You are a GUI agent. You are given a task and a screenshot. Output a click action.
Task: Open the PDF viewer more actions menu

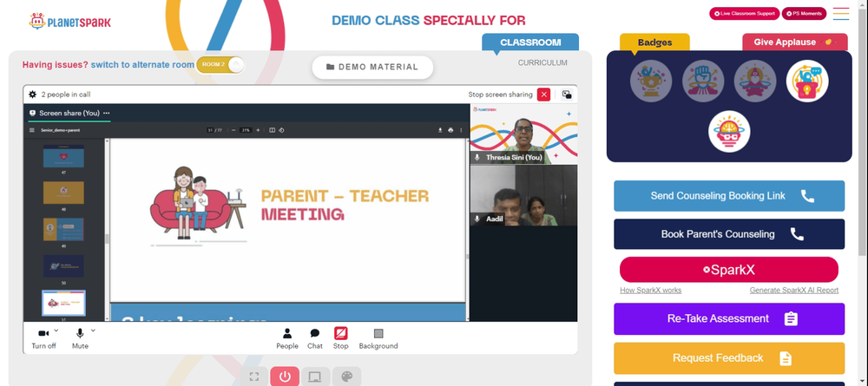461,130
